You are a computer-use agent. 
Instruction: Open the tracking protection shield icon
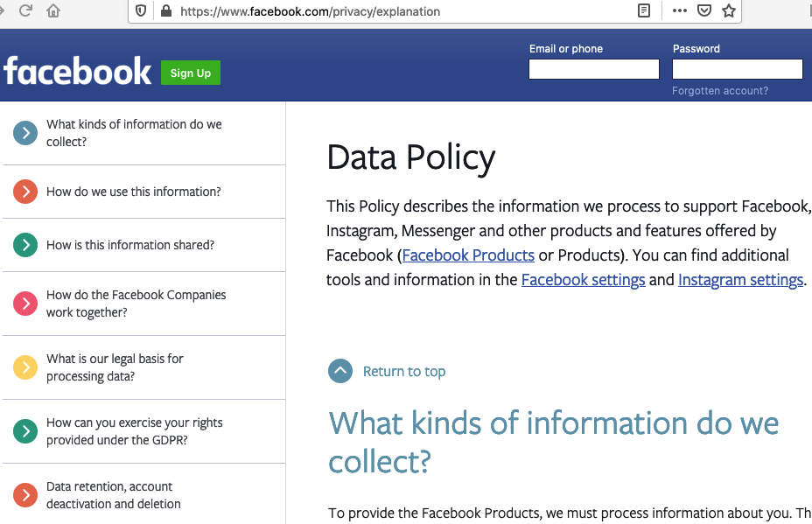(x=141, y=10)
